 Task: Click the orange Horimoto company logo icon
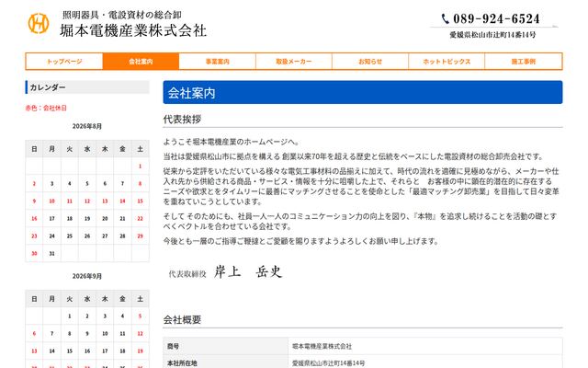(39, 23)
